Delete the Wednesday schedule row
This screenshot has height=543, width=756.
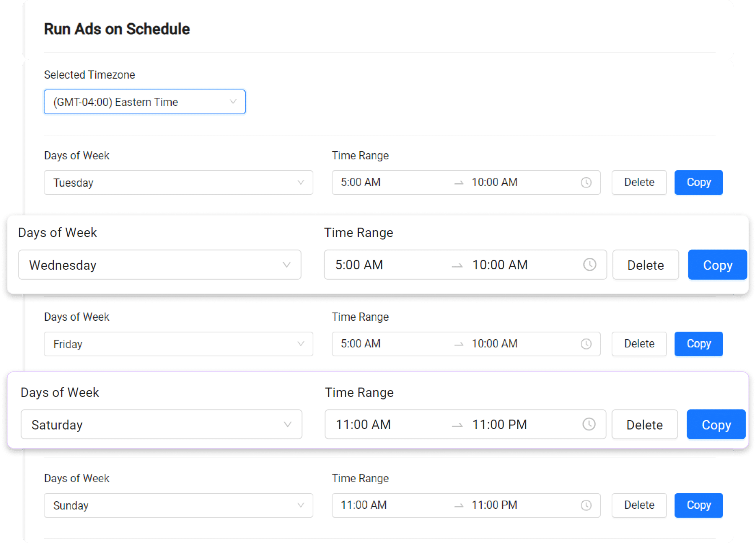[646, 265]
